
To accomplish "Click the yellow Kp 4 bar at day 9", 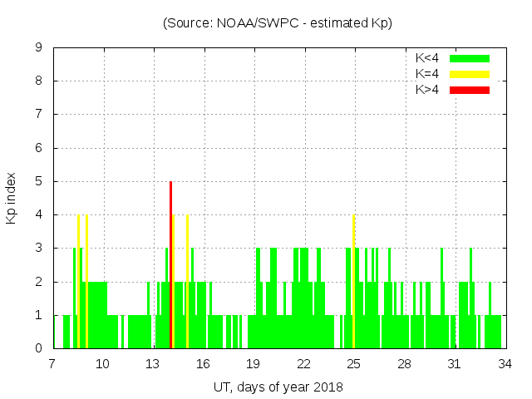I will coord(86,283).
